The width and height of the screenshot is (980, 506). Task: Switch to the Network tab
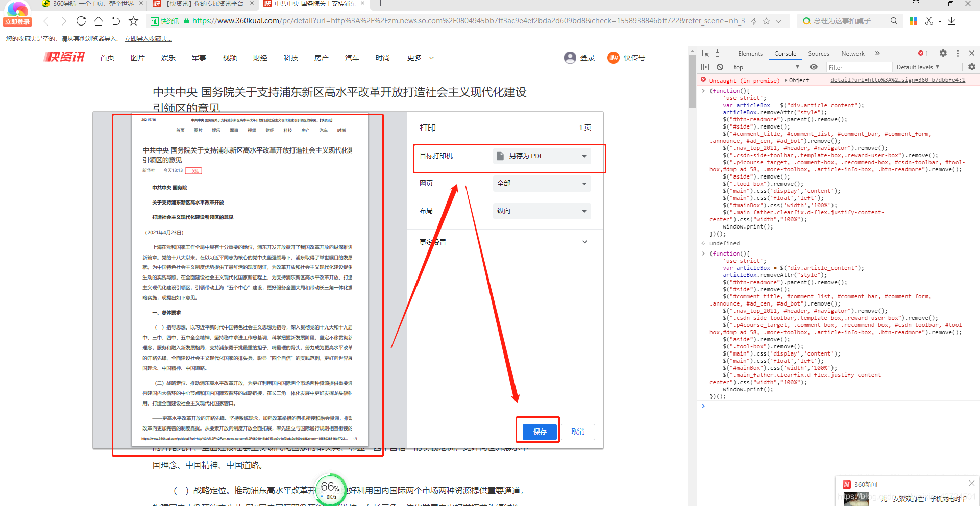pyautogui.click(x=852, y=53)
